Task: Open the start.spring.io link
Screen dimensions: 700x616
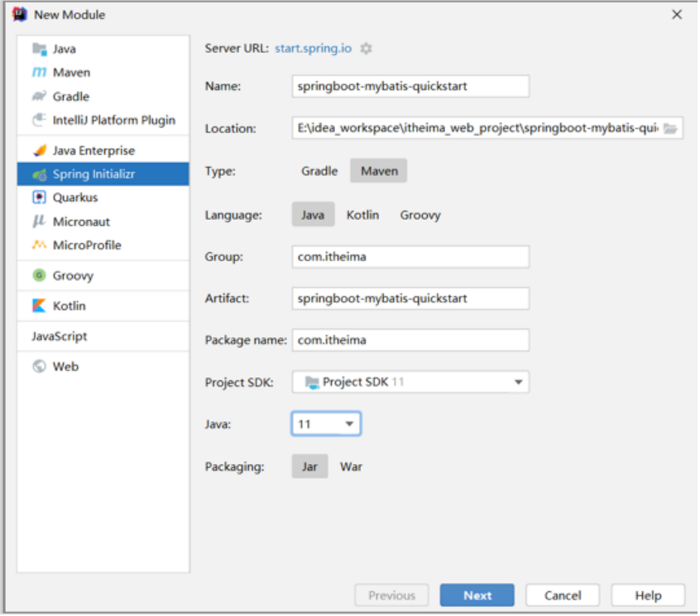Action: point(314,48)
